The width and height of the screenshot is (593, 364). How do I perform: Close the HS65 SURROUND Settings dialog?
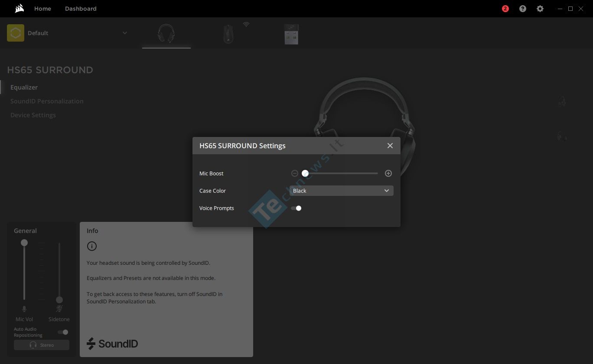click(390, 146)
